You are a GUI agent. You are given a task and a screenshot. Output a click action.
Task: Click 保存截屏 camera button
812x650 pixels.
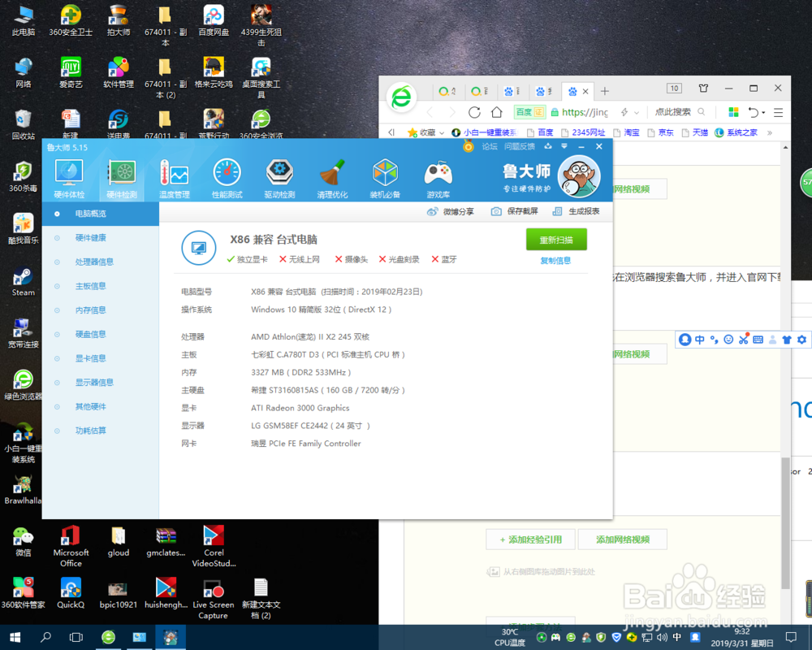(x=514, y=211)
